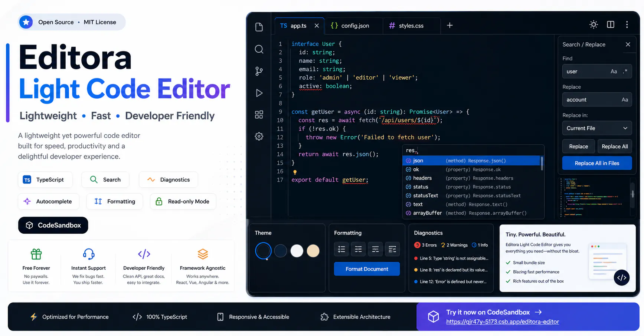Select the white theme swatch
Image resolution: width=644 pixels, height=336 pixels.
297,251
